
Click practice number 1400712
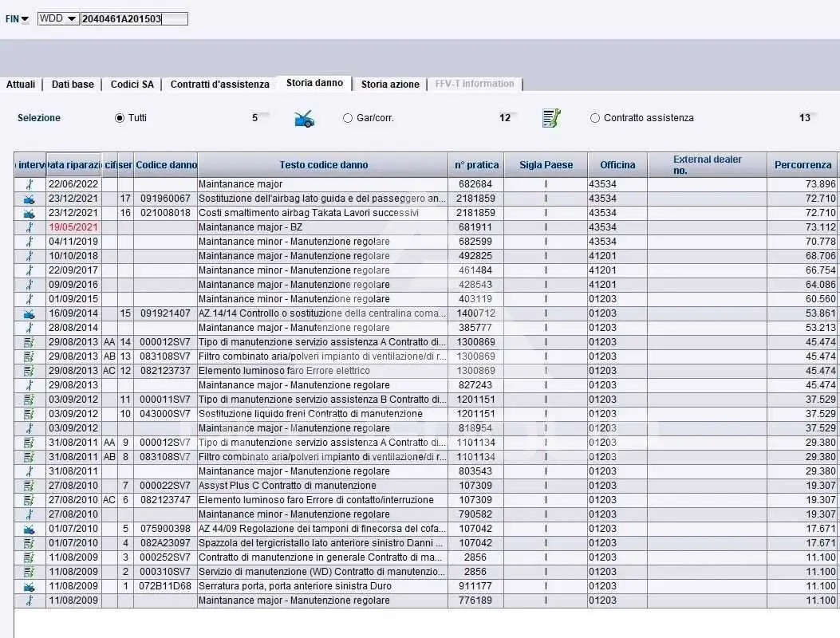[x=475, y=313]
